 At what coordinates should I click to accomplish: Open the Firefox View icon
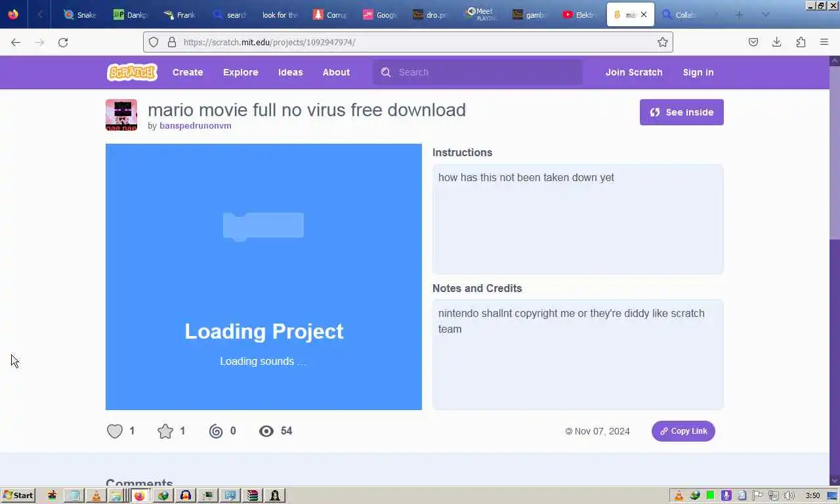pos(13,14)
